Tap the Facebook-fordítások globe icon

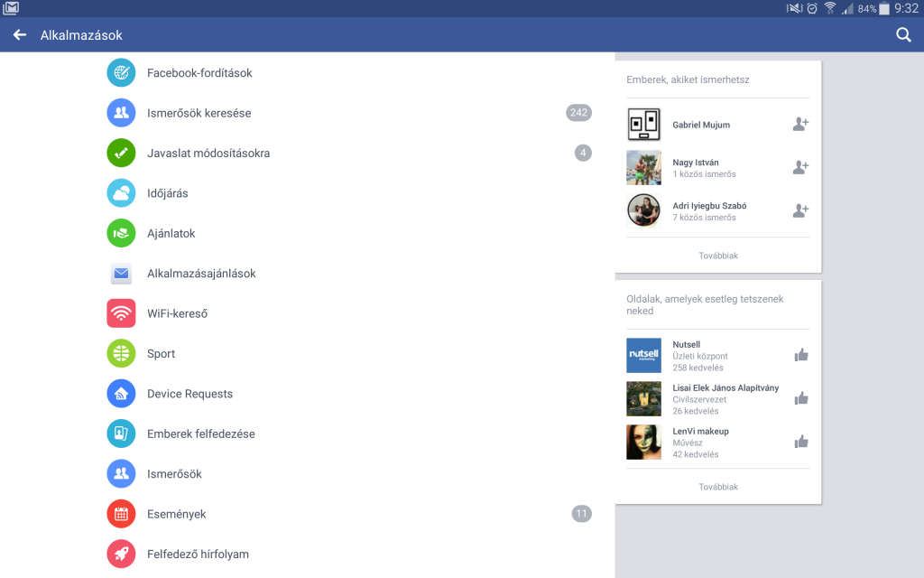click(121, 73)
